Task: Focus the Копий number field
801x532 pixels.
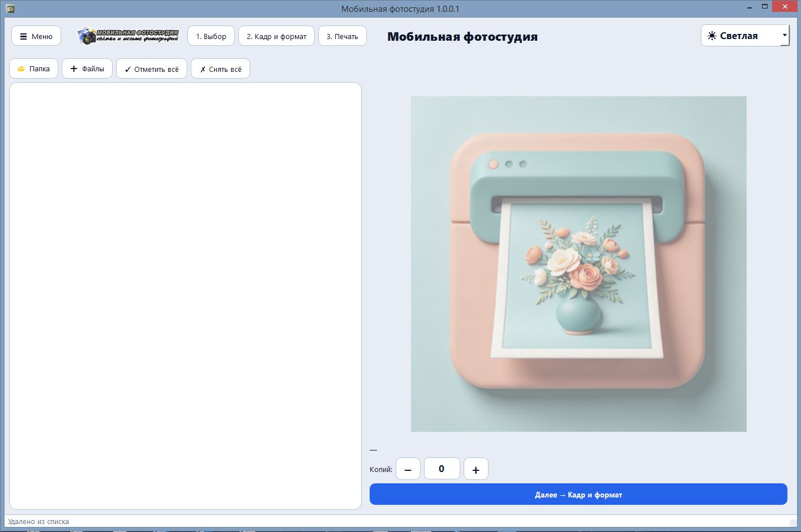Action: (x=442, y=469)
